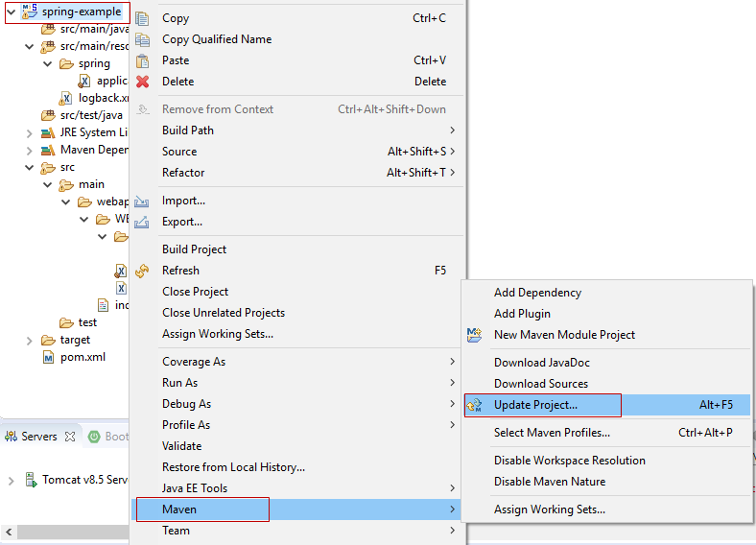The height and width of the screenshot is (545, 756).
Task: Select Update Project... menu entry
Action: (x=607, y=405)
